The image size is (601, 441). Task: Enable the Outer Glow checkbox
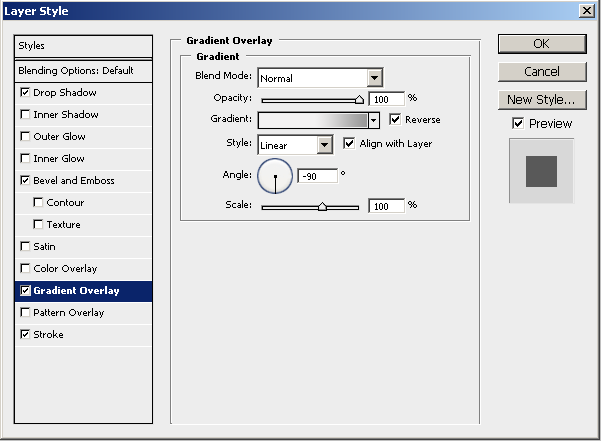pyautogui.click(x=25, y=137)
